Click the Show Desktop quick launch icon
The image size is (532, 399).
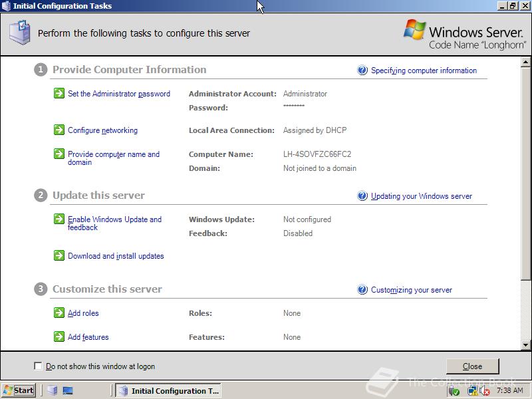[68, 390]
